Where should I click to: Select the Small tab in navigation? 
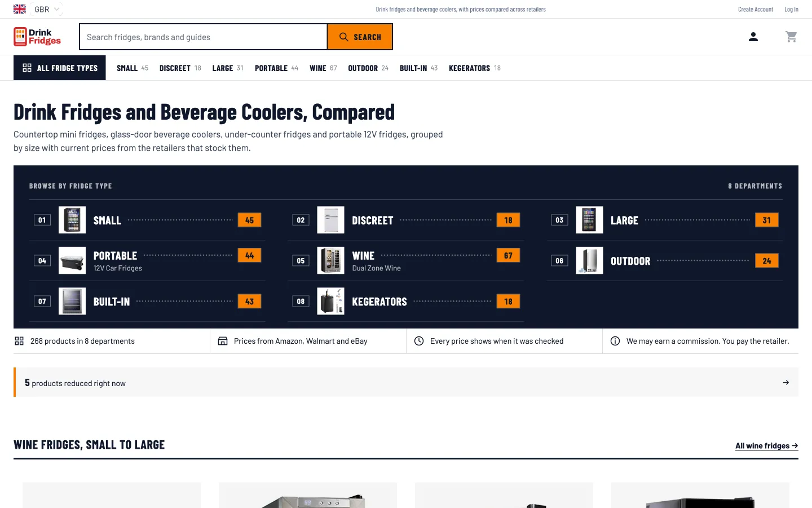pyautogui.click(x=133, y=68)
